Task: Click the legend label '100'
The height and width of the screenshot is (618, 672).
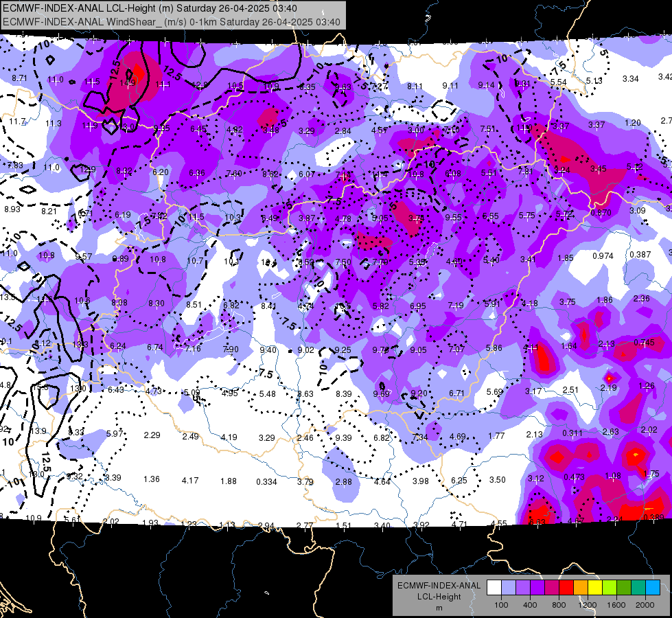Action: [501, 605]
